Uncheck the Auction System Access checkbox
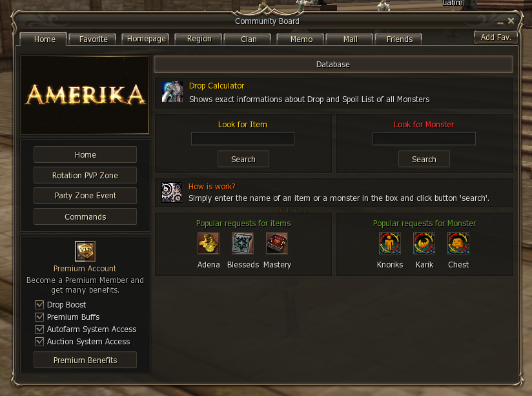This screenshot has height=396, width=532. [x=39, y=341]
